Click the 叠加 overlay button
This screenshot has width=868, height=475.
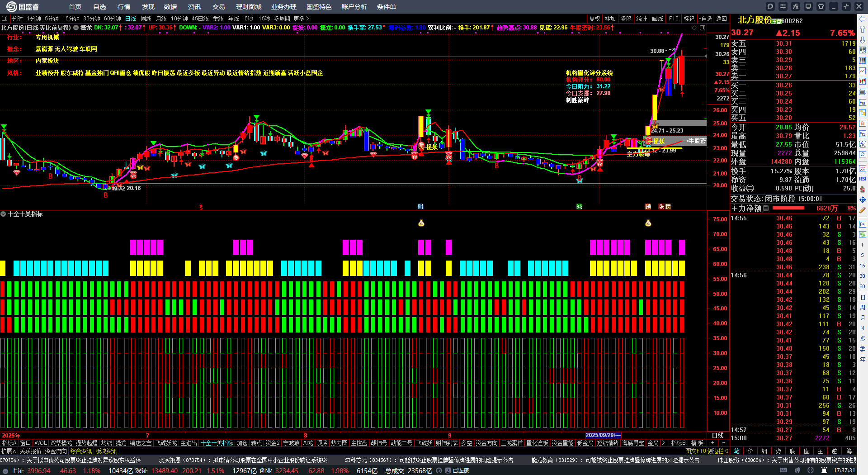click(x=610, y=19)
